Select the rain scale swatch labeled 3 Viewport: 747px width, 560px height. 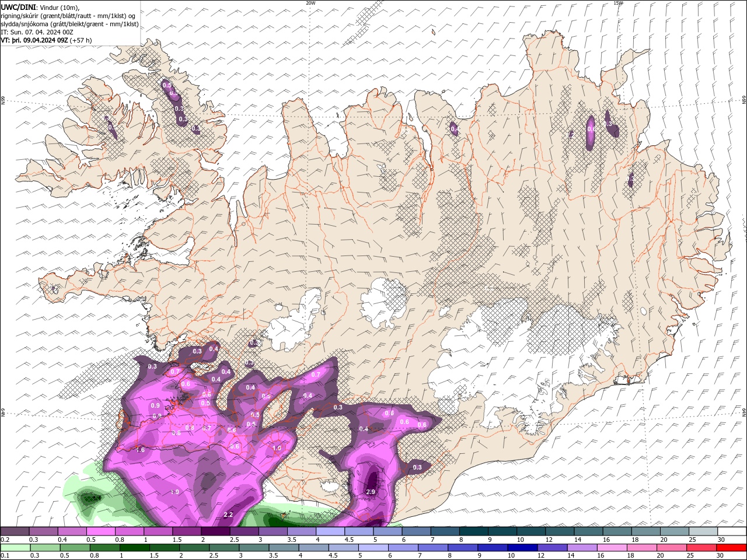click(x=253, y=548)
